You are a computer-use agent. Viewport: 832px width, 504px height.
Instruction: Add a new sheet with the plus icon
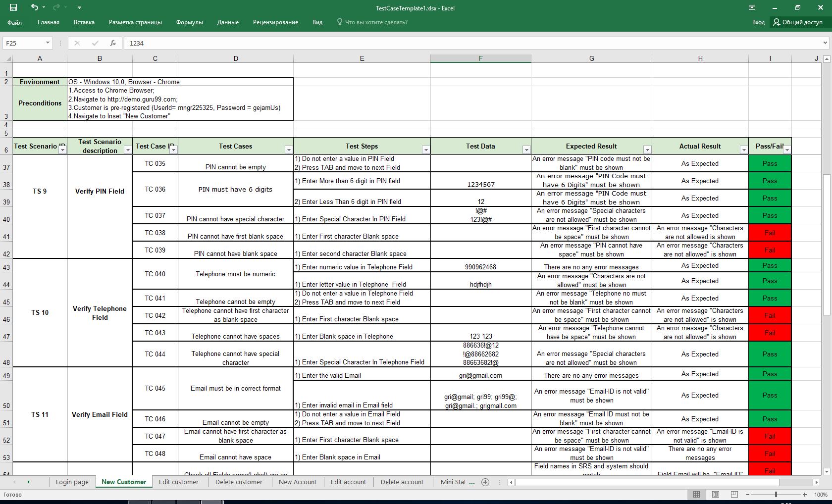(x=485, y=482)
